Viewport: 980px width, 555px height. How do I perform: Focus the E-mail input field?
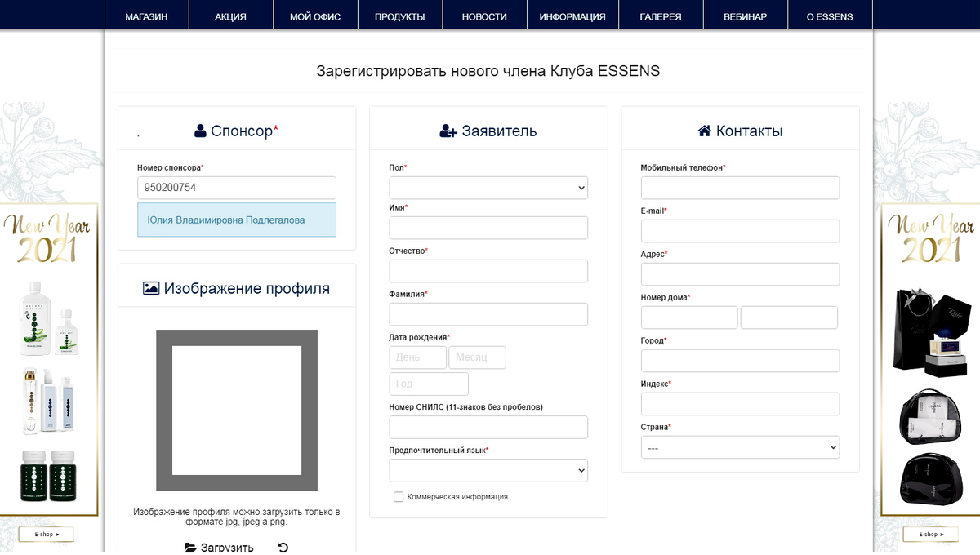coord(740,231)
